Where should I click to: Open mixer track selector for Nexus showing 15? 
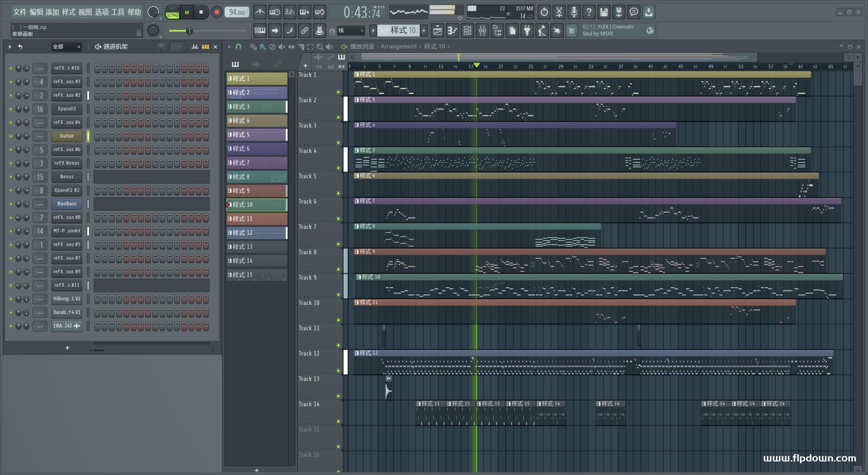[x=40, y=177]
